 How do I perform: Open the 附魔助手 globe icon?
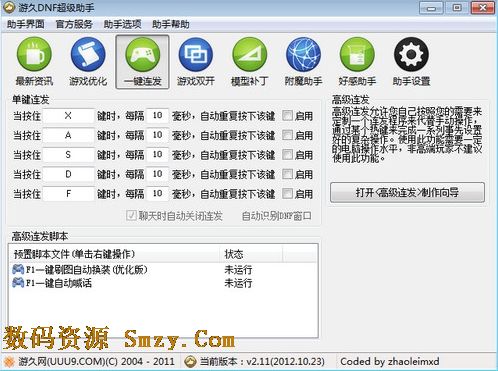303,54
